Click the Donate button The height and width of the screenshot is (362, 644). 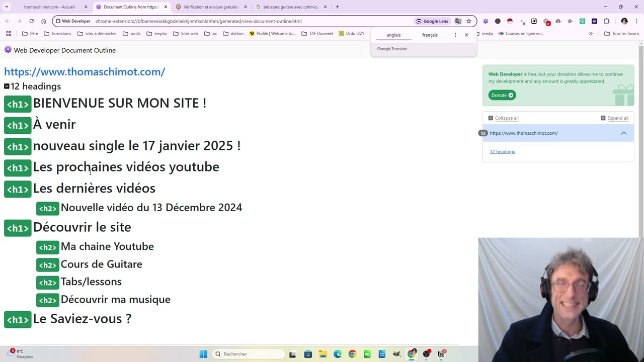point(502,95)
